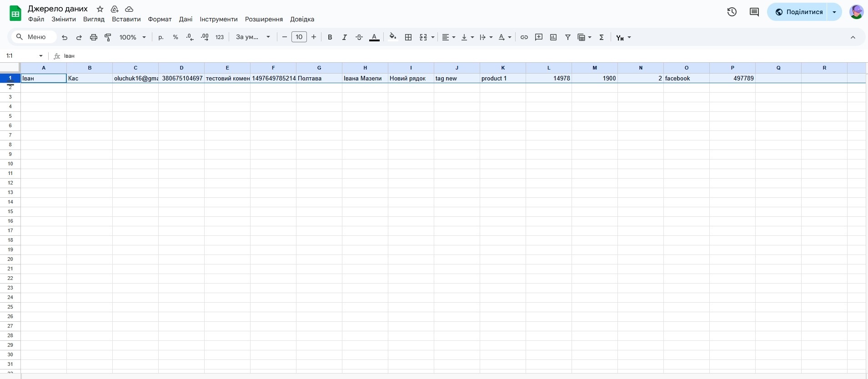This screenshot has height=379, width=868.
Task: Open the Файл menu
Action: point(36,19)
